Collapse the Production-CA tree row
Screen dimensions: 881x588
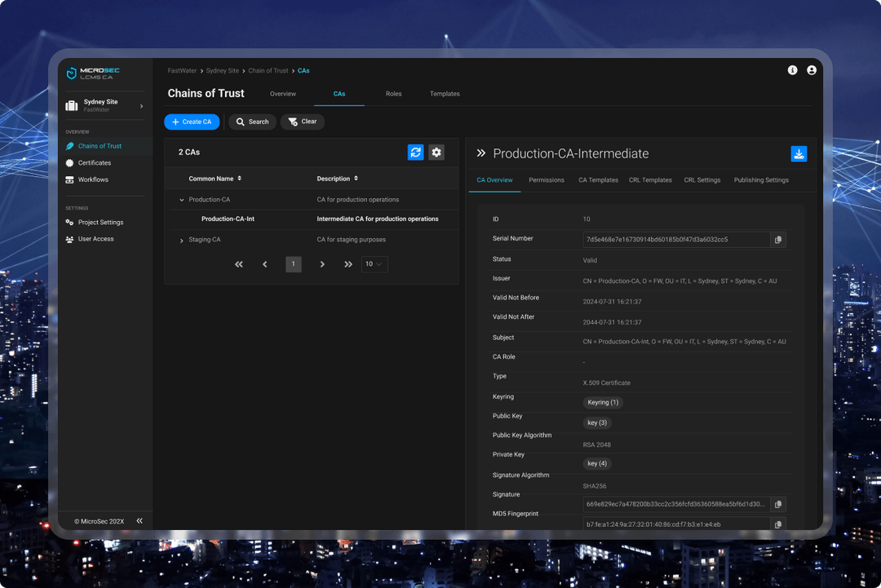[181, 200]
